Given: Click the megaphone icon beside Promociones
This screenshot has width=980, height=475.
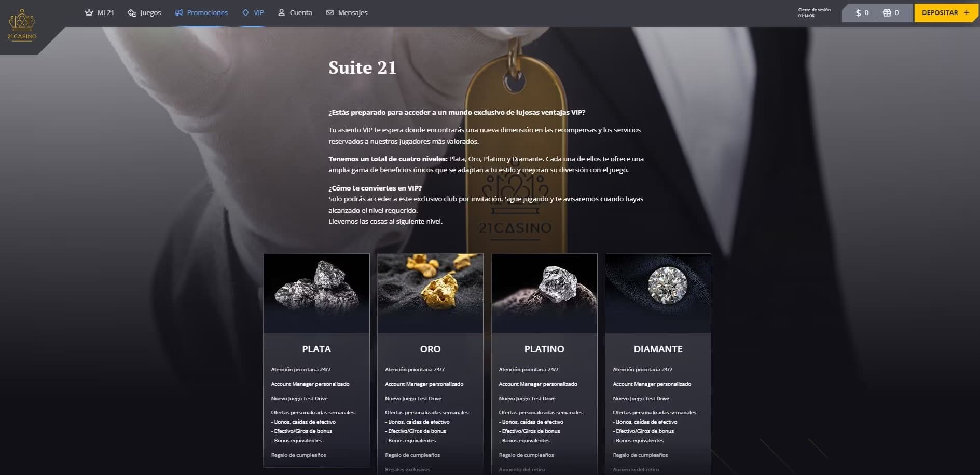Looking at the screenshot, I should point(178,12).
